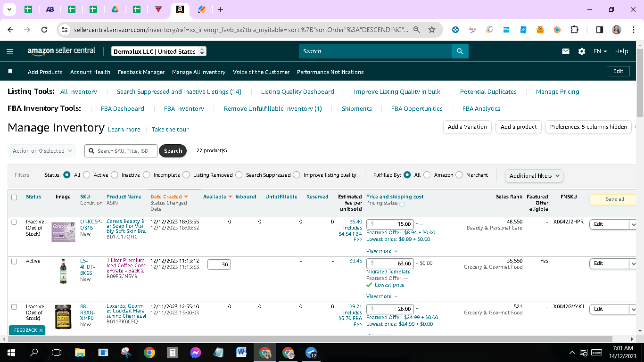This screenshot has width=644, height=362.
Task: Open the Add Products menu item
Action: [x=45, y=72]
